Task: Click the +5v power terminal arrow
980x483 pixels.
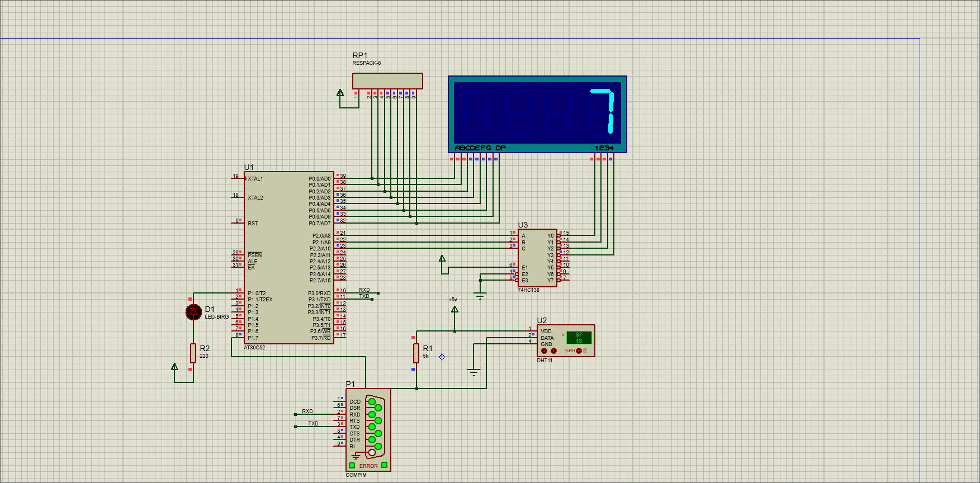Action: [455, 309]
